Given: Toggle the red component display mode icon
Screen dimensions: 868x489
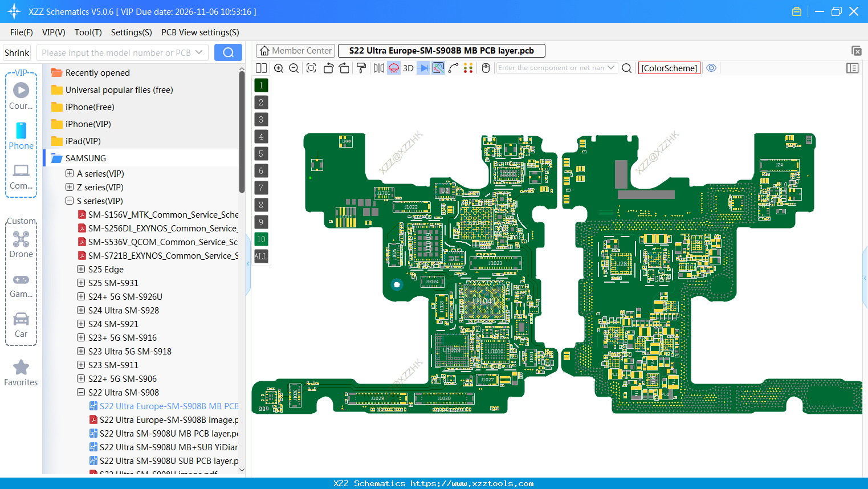Looking at the screenshot, I should point(393,68).
